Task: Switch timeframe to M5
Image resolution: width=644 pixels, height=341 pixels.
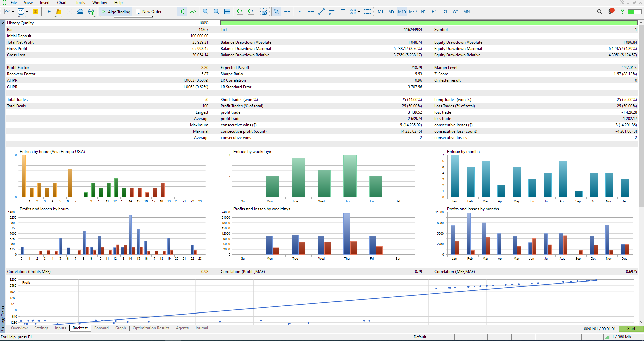Action: pyautogui.click(x=391, y=12)
